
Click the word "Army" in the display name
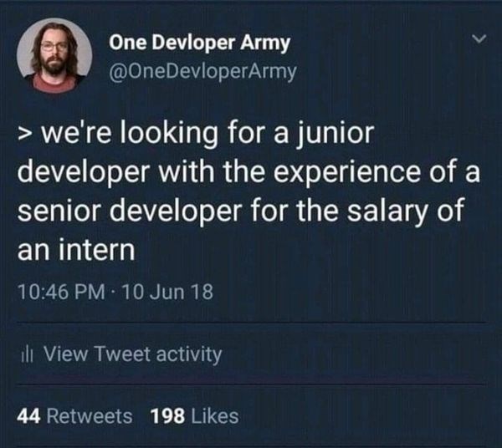(264, 44)
